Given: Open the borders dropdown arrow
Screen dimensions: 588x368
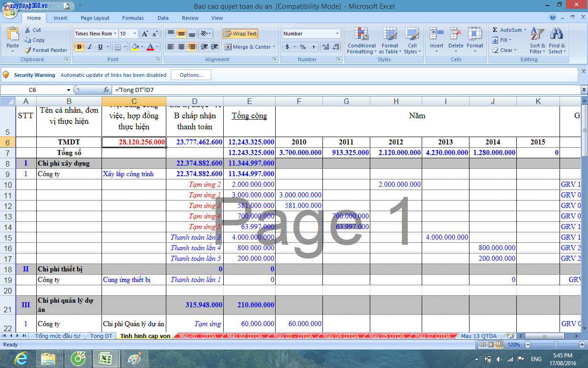Looking at the screenshot, I should [125, 47].
